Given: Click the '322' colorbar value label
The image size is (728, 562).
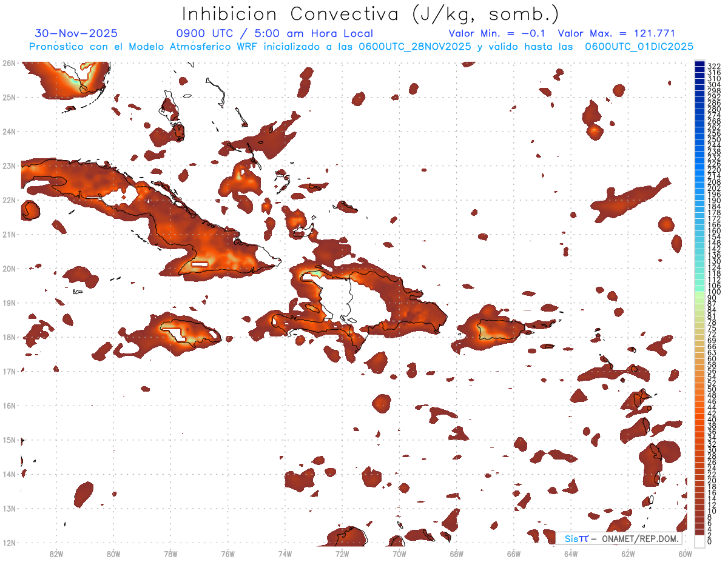Looking at the screenshot, I should tap(713, 66).
